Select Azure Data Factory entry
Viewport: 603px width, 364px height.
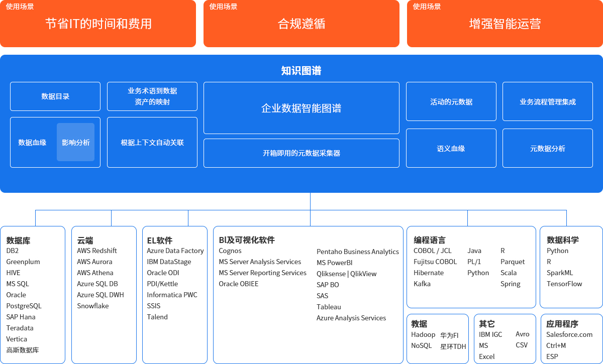coord(175,251)
